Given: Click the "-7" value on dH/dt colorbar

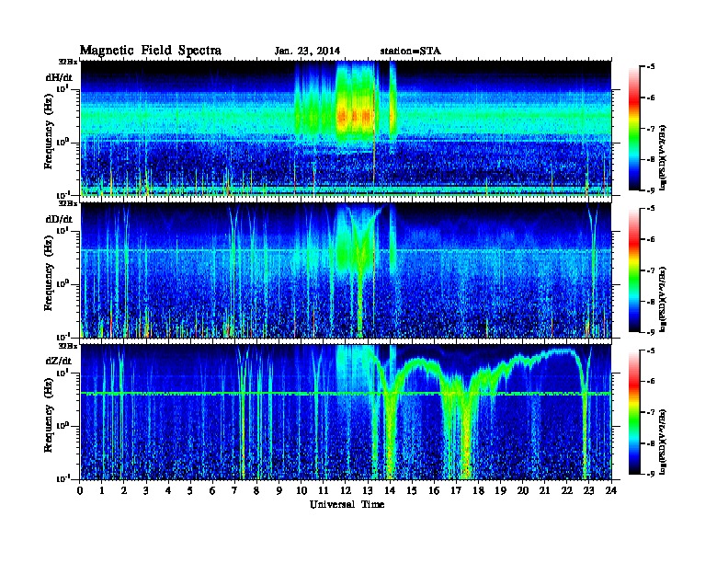Looking at the screenshot, I should (651, 128).
